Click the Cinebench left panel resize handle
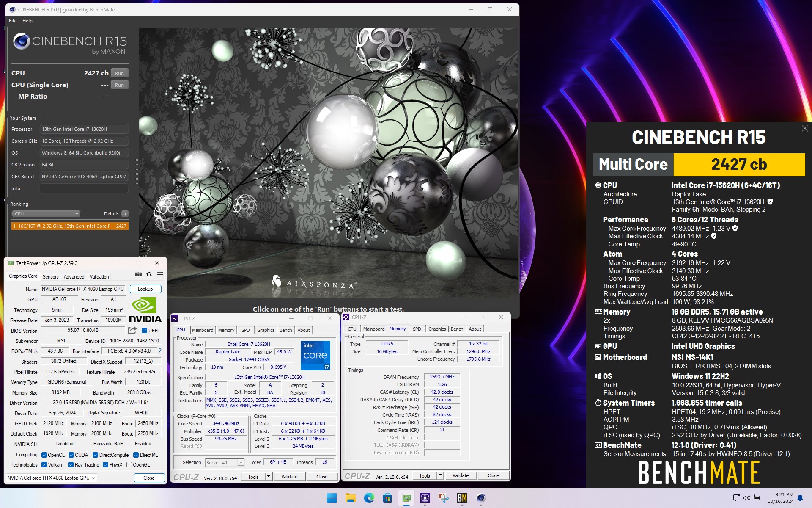Image resolution: width=812 pixels, height=508 pixels. pyautogui.click(x=136, y=171)
